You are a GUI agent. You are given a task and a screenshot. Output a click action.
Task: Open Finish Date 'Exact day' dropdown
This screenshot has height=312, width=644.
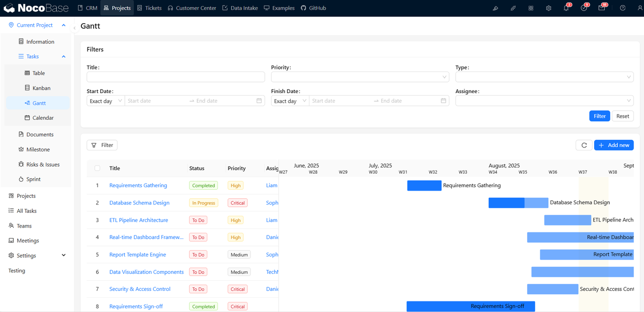290,101
